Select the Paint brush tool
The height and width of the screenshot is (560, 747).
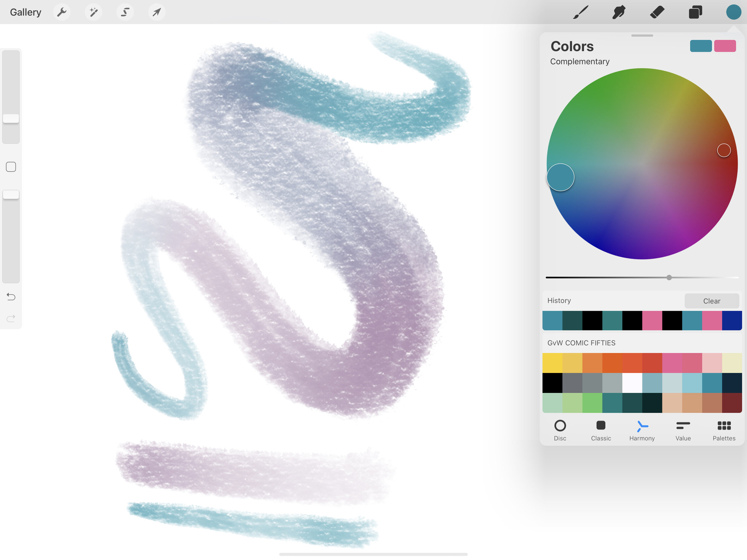click(581, 13)
